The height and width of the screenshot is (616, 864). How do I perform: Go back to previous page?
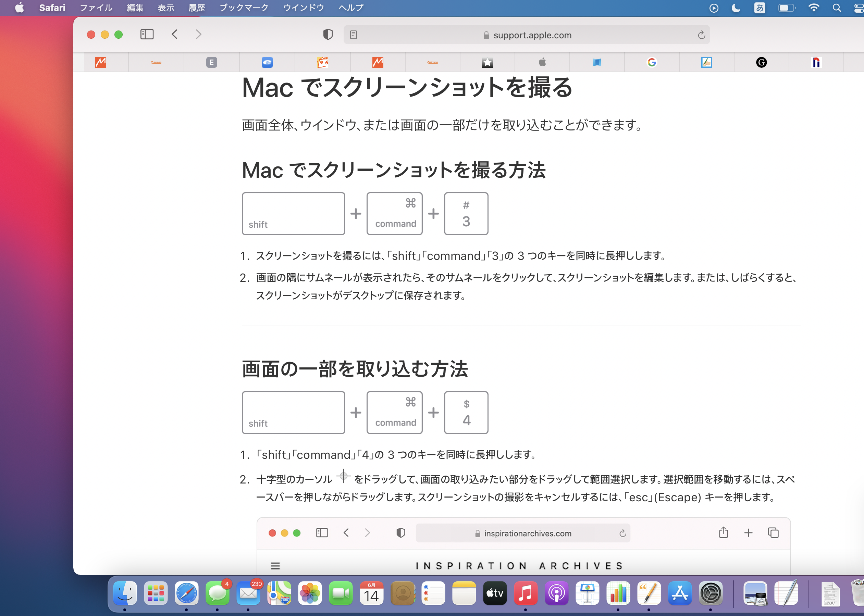[x=174, y=35]
